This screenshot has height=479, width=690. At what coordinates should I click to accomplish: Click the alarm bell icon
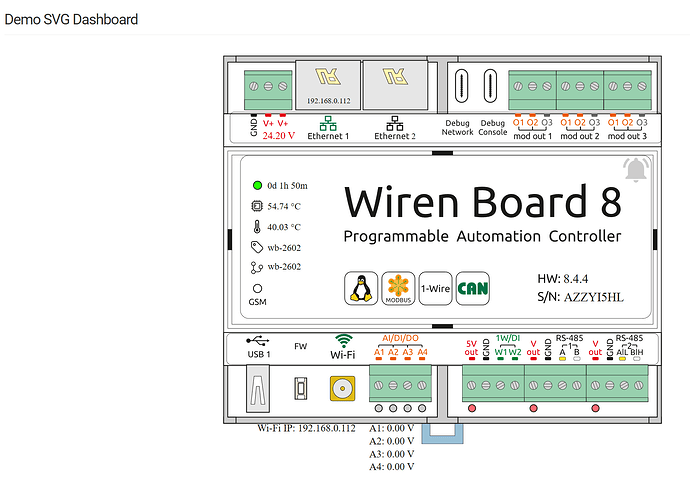point(636,169)
